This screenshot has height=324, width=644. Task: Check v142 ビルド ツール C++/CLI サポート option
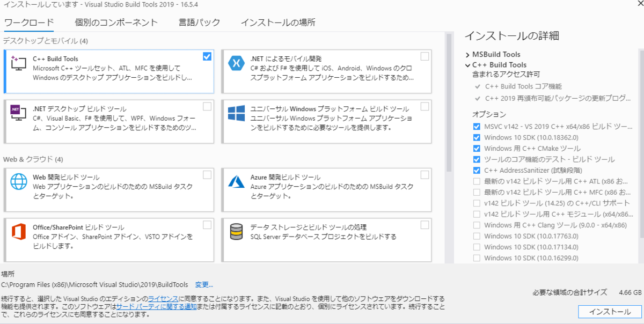pyautogui.click(x=477, y=203)
